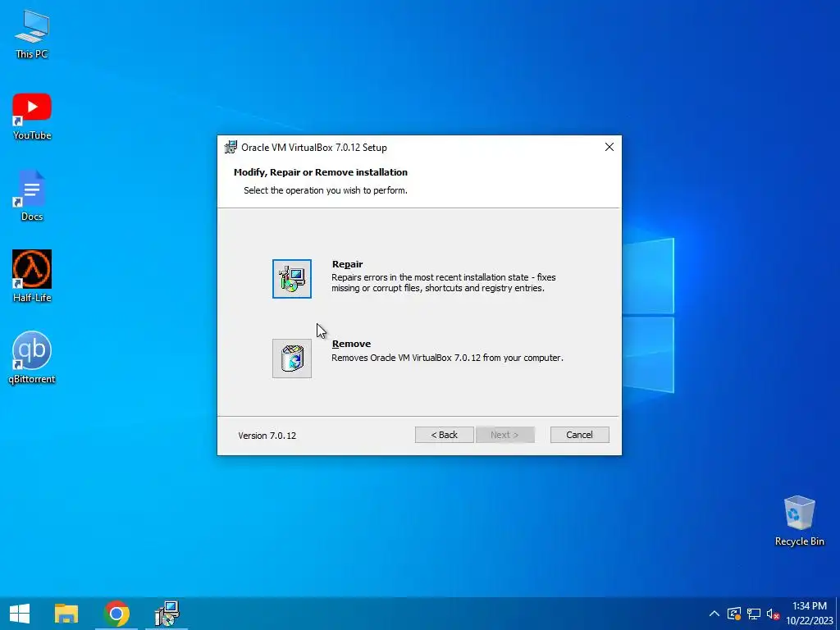
Task: Launch the qBittorrent desktop shortcut
Action: [32, 358]
